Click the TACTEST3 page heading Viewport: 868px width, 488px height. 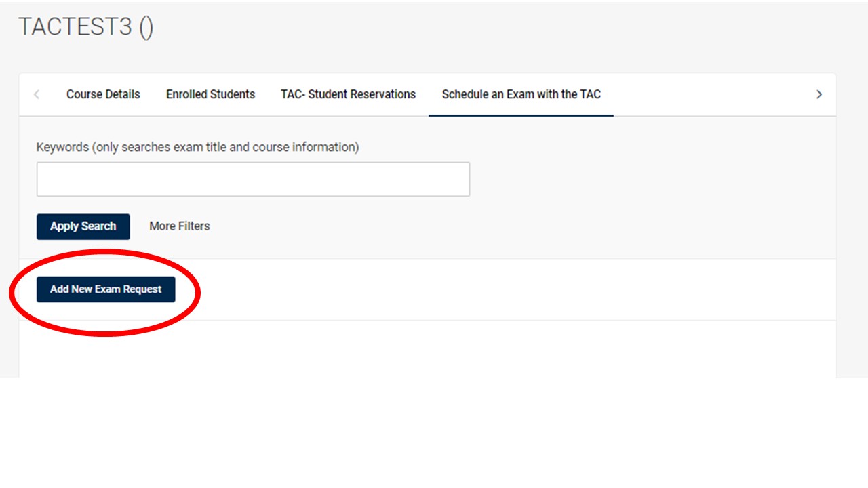tap(86, 26)
